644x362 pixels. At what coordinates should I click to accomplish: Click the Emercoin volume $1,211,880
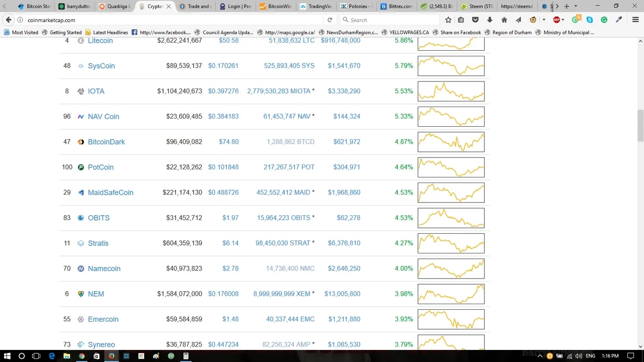click(344, 319)
